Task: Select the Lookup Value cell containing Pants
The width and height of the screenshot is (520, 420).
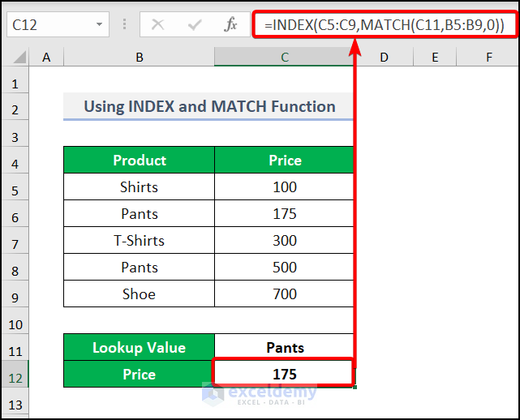Action: (285, 347)
